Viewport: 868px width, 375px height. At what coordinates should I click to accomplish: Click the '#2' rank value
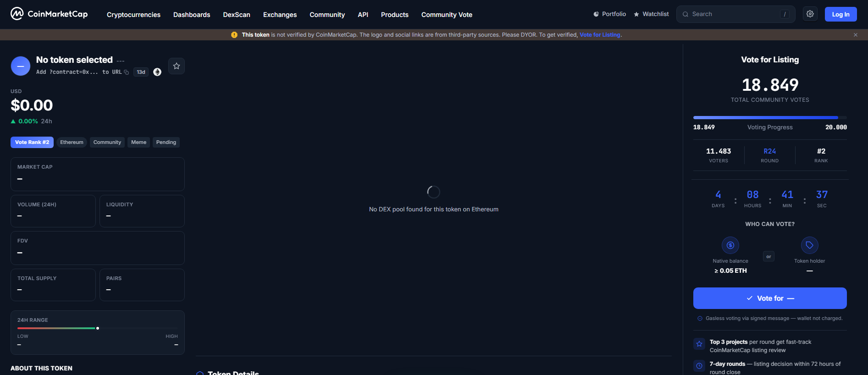[821, 151]
